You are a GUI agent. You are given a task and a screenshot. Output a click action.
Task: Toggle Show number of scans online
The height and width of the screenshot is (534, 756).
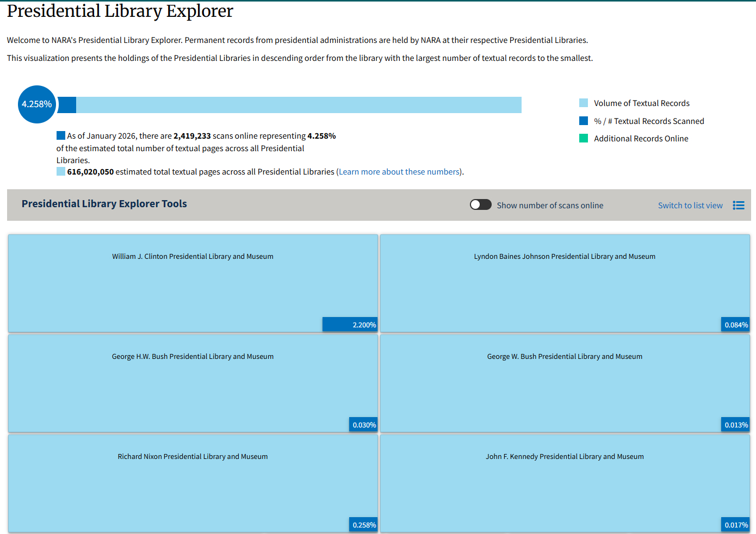(x=481, y=204)
